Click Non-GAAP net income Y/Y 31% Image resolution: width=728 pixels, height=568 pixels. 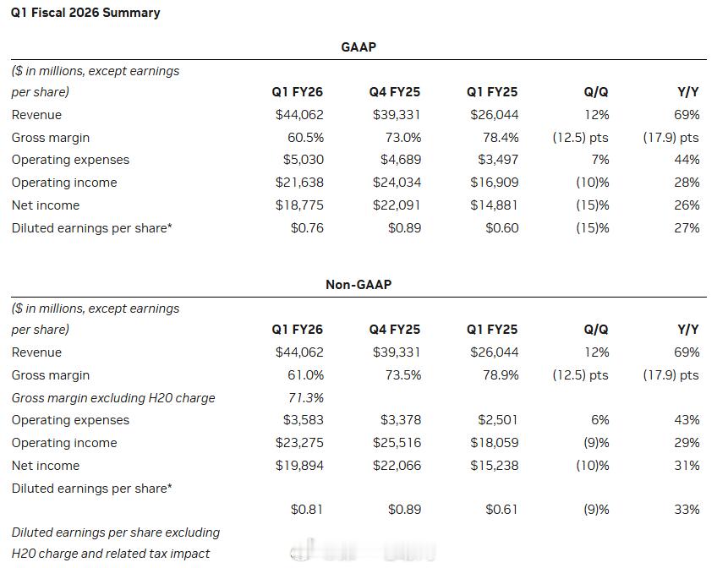(687, 466)
